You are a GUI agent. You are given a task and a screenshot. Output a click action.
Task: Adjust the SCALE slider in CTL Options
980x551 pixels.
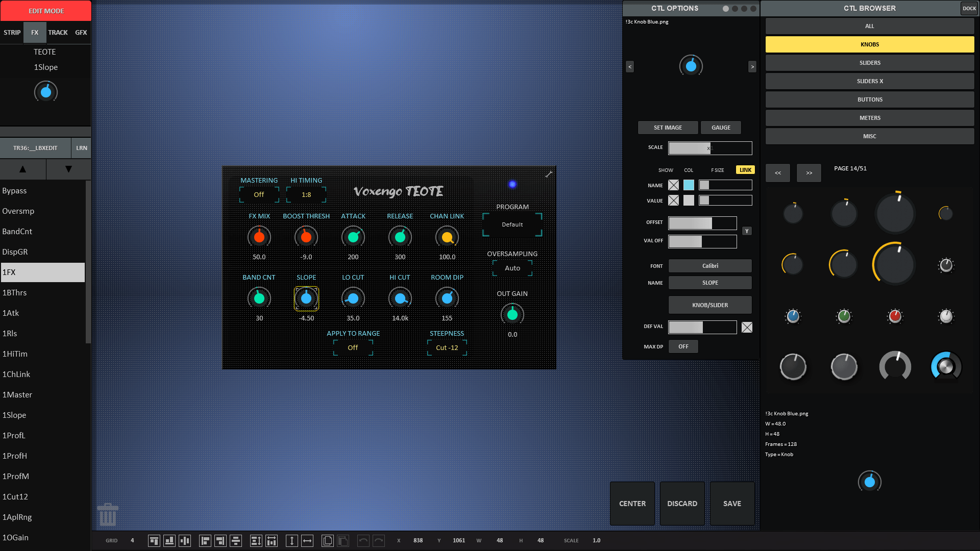(710, 148)
